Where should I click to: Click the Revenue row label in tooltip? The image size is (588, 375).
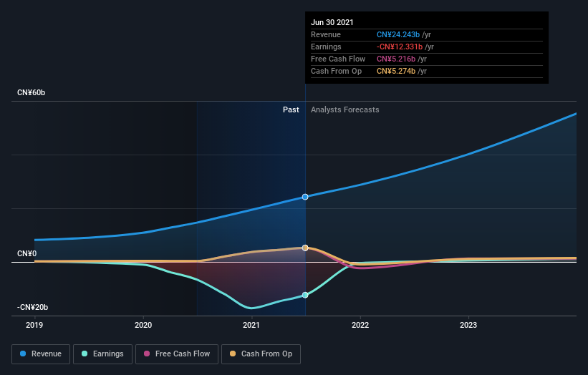(x=326, y=34)
